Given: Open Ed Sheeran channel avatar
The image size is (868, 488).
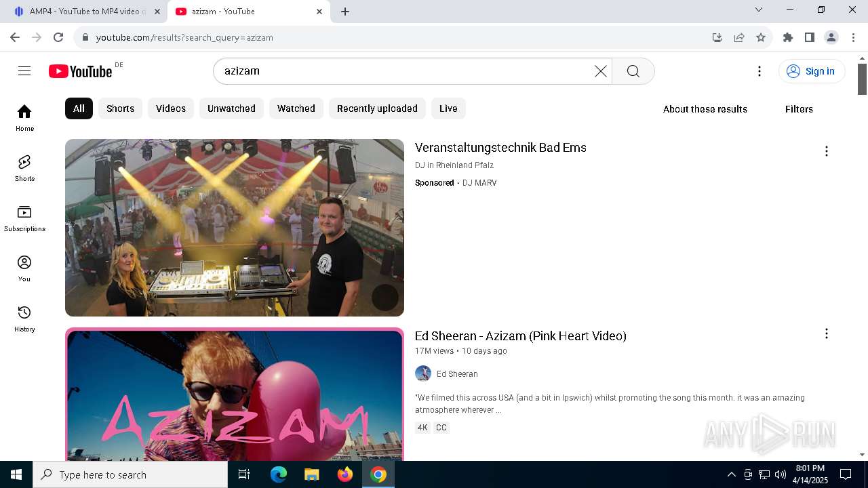Looking at the screenshot, I should tap(423, 373).
